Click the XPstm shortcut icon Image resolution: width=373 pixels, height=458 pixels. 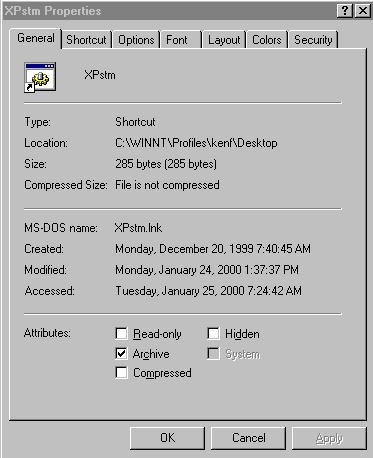coord(40,77)
